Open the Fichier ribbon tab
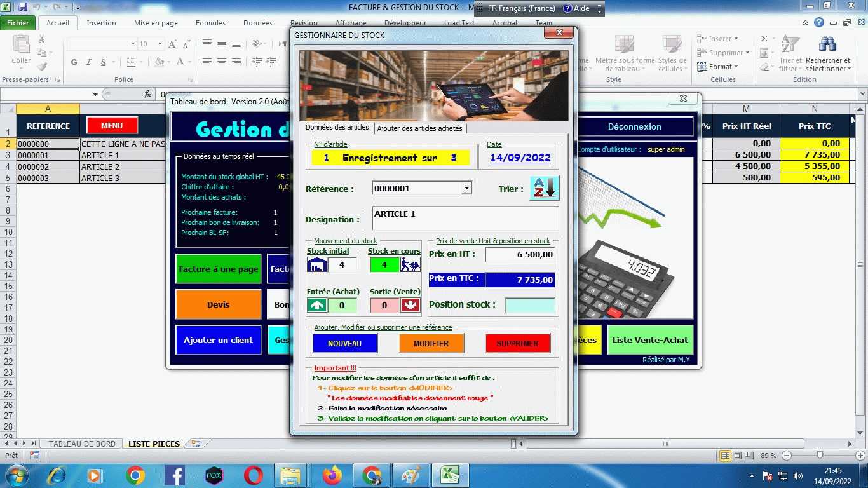This screenshot has height=488, width=868. [18, 23]
